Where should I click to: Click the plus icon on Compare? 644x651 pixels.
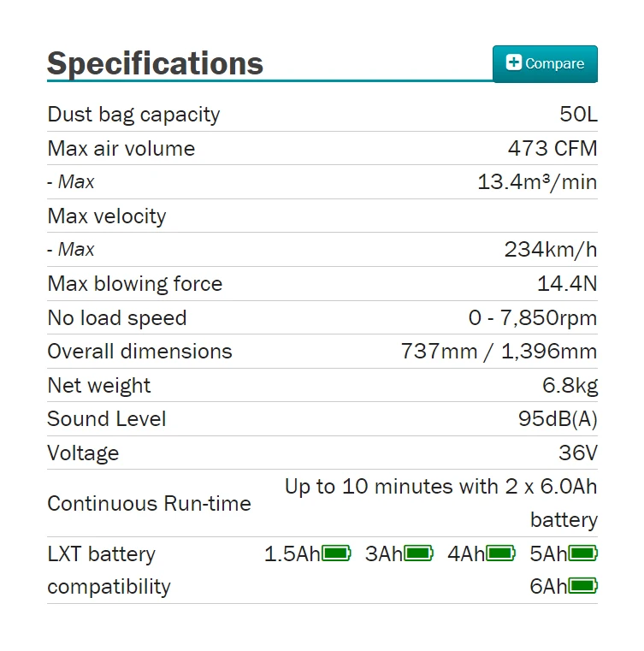point(513,62)
